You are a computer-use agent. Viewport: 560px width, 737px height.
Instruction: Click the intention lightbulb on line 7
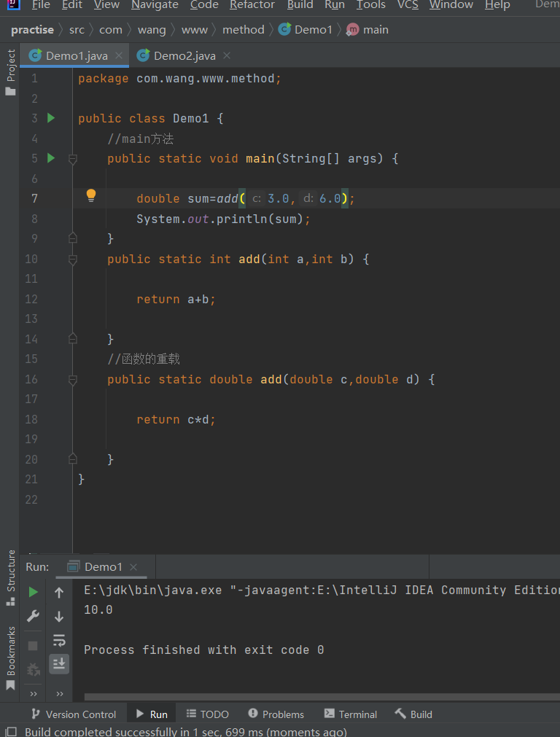point(91,195)
